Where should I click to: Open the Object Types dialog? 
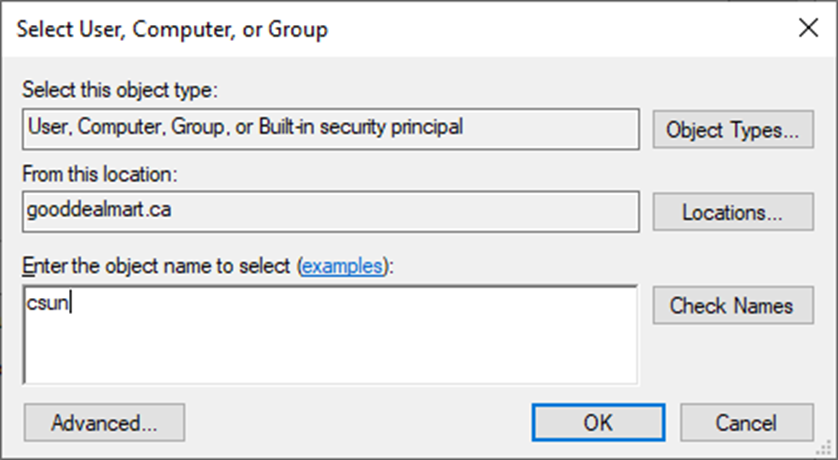coord(733,129)
